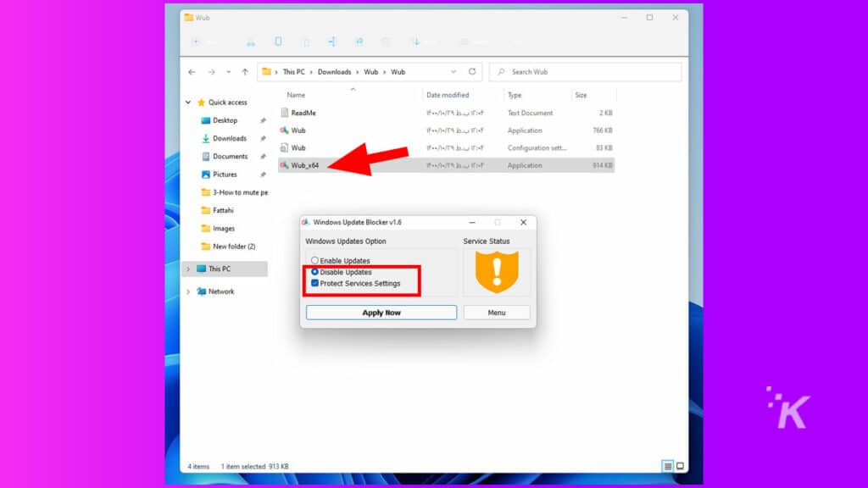Select the Disable Updates radio button
The image size is (868, 488).
coord(314,272)
